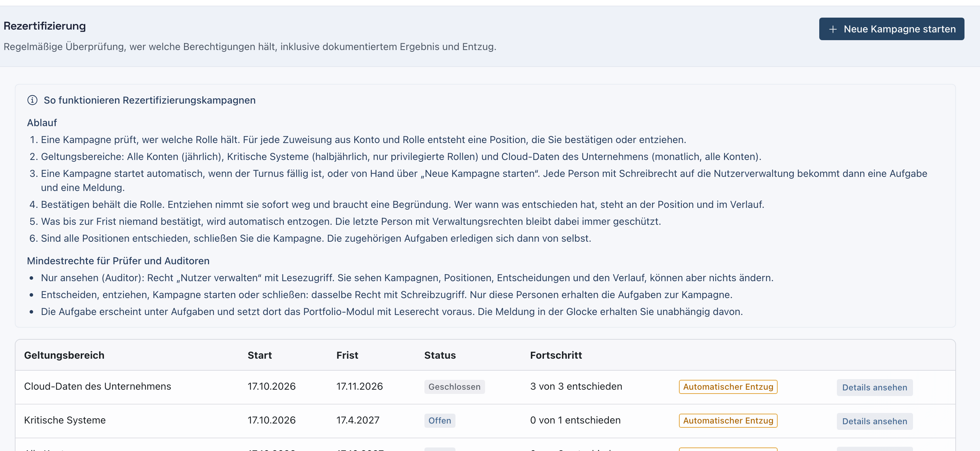Select the Cloud-Daten des Unternehmens row label
Screen dimensions: 980x451
click(97, 387)
